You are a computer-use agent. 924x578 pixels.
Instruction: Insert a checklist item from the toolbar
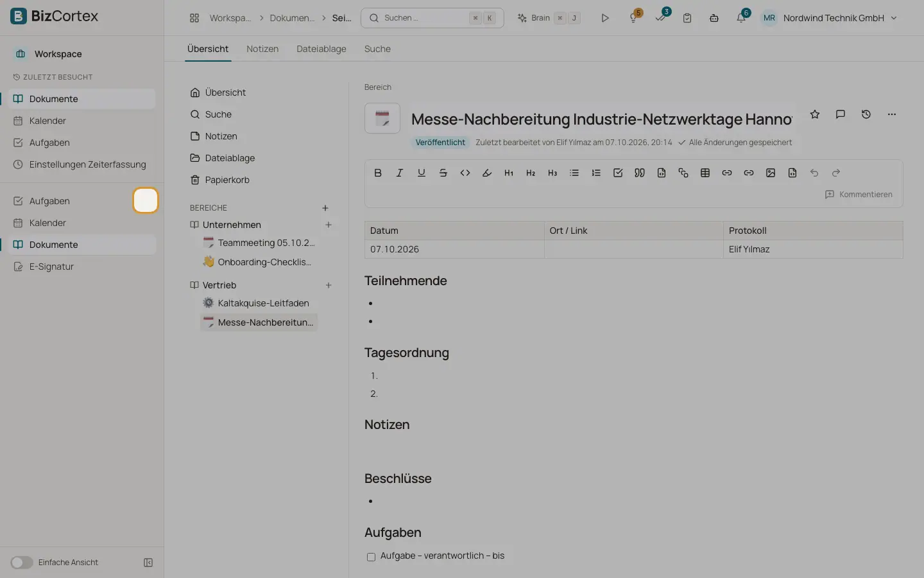coord(618,173)
